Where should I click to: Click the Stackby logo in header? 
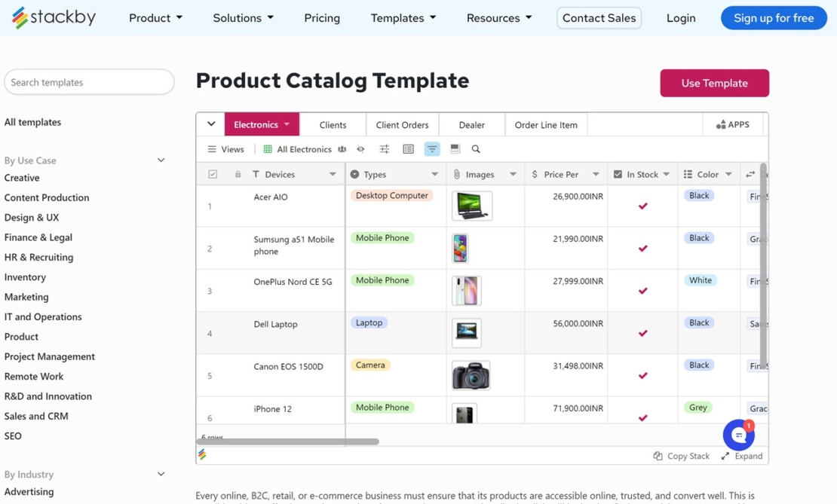click(54, 17)
